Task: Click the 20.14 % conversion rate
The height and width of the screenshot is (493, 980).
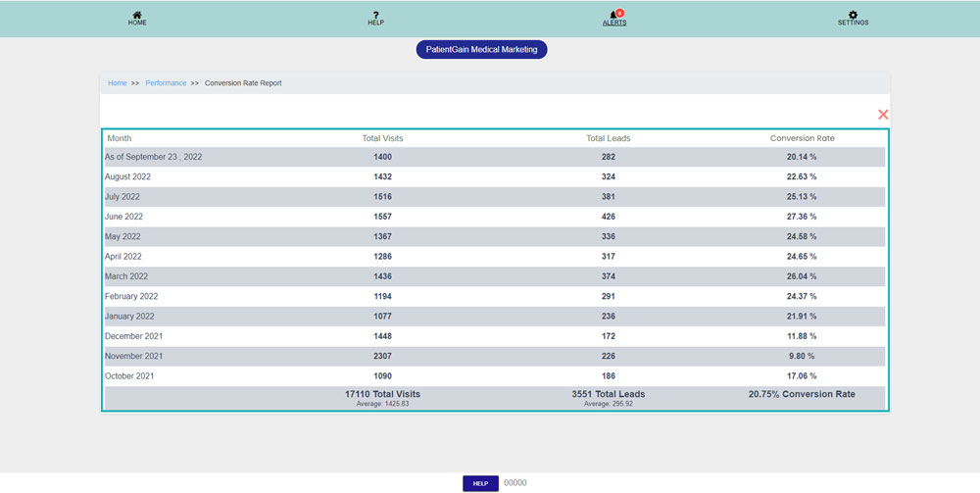Action: 802,157
